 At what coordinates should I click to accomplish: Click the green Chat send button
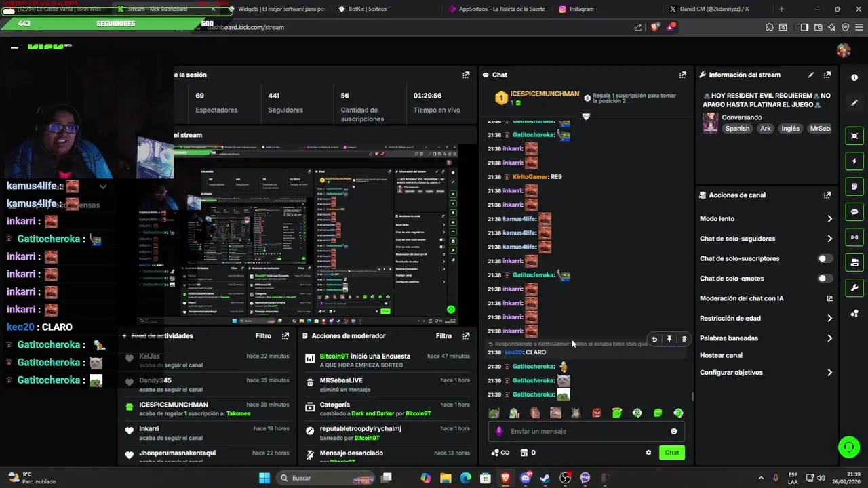[x=672, y=453]
